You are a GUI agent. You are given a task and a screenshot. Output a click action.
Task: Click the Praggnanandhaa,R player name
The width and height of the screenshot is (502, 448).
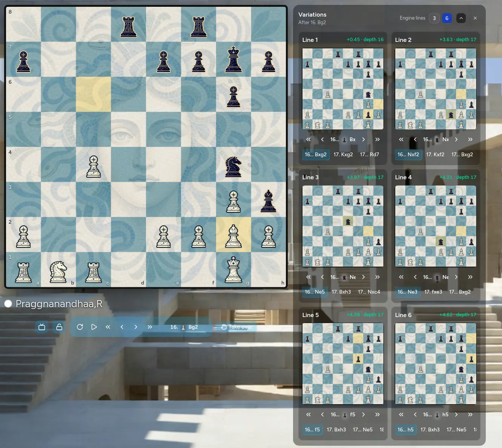(59, 304)
